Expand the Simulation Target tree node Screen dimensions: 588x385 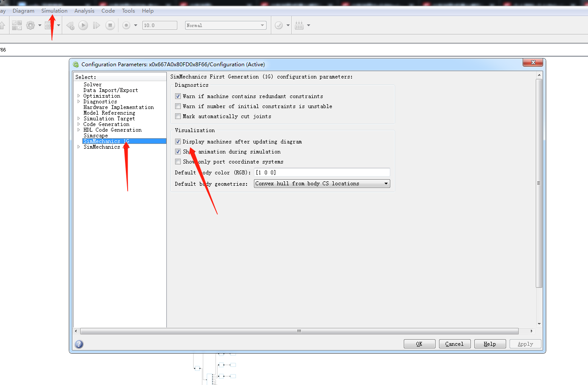click(x=79, y=119)
